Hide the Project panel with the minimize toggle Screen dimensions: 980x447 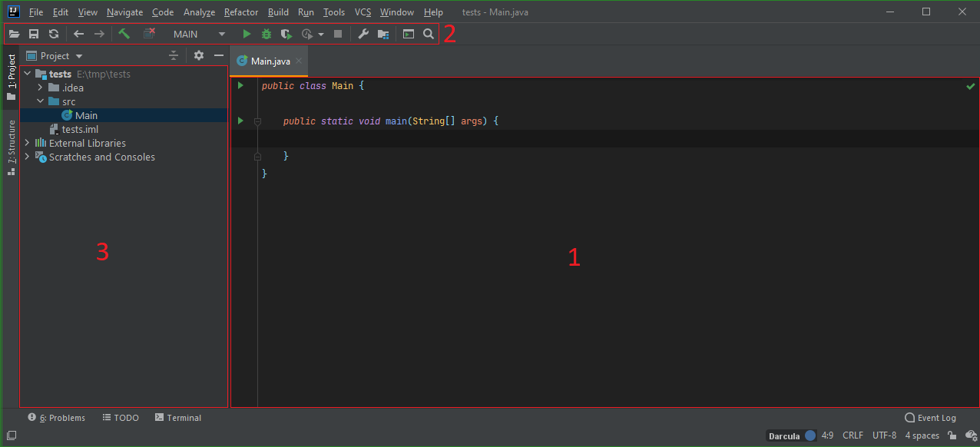pos(219,55)
